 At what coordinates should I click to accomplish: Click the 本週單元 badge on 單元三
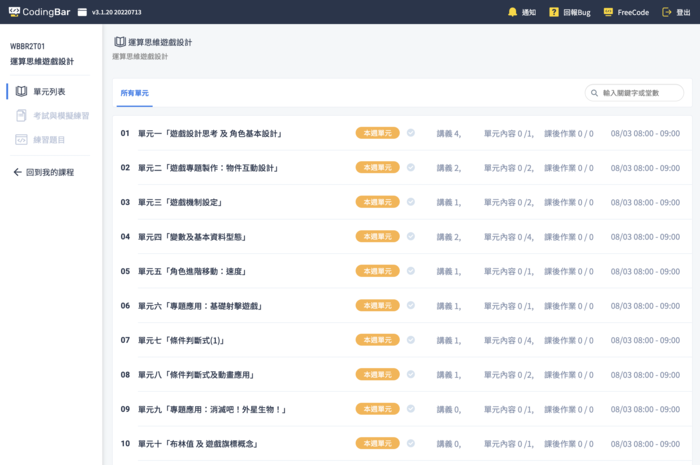377,202
